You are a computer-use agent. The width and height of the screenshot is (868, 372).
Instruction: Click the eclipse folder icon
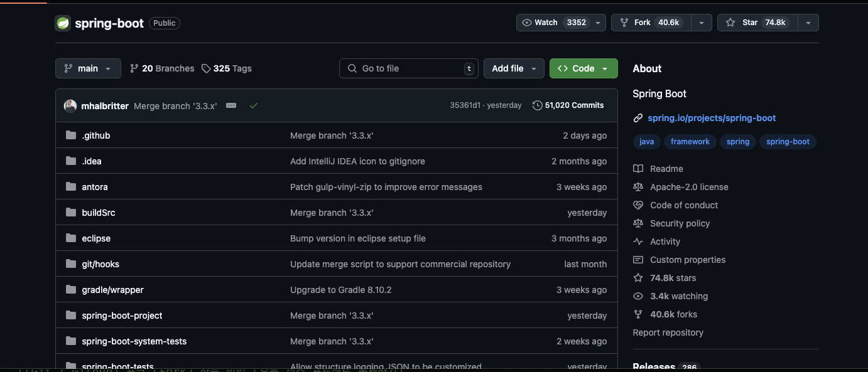[x=70, y=238]
